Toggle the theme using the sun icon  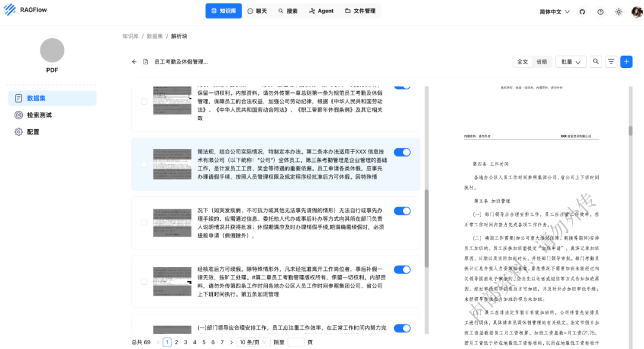tap(618, 11)
